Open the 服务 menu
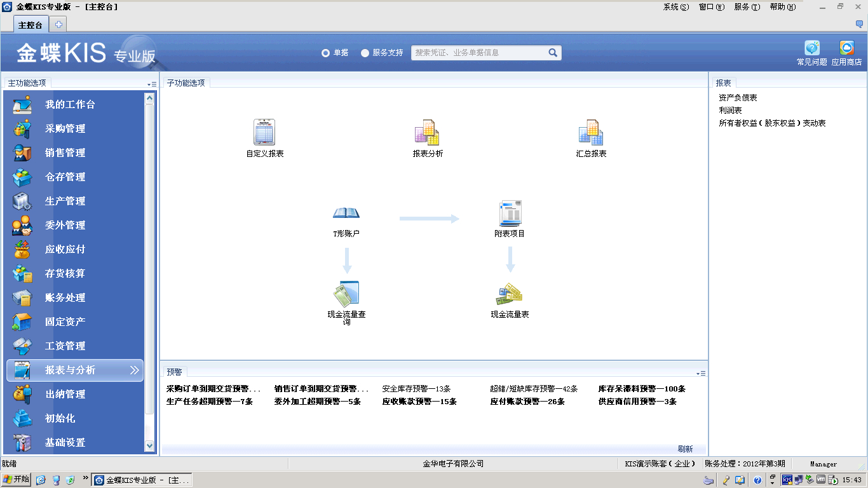868x488 pixels. click(x=747, y=7)
